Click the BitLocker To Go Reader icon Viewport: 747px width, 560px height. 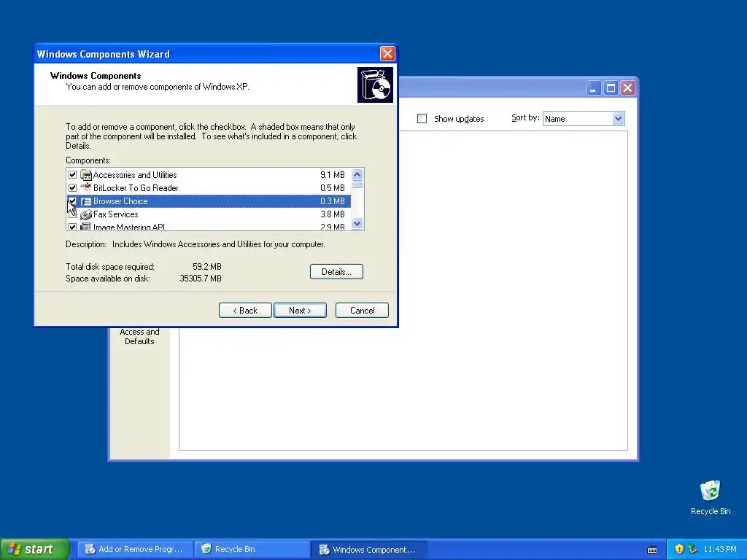point(86,187)
